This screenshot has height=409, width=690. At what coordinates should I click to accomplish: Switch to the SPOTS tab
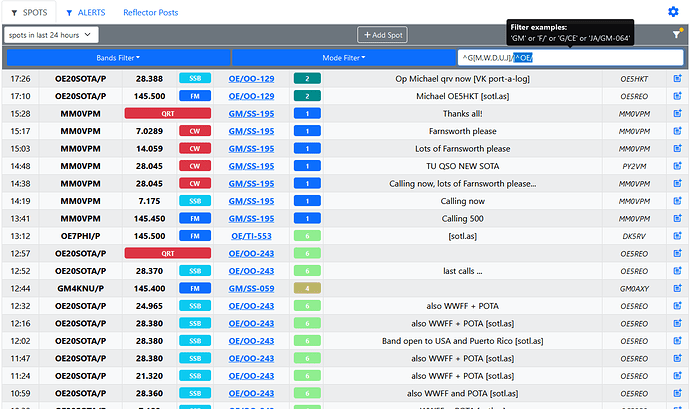[29, 12]
